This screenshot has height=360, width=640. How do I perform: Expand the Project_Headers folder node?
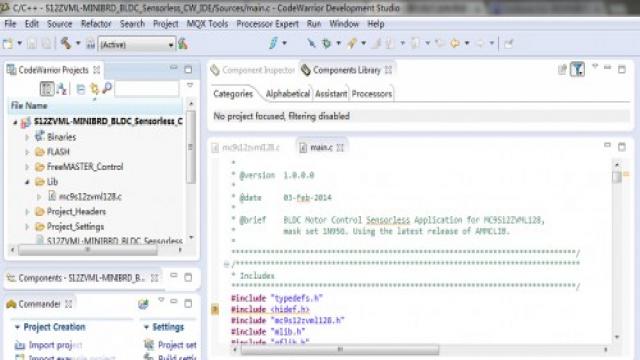(27, 212)
